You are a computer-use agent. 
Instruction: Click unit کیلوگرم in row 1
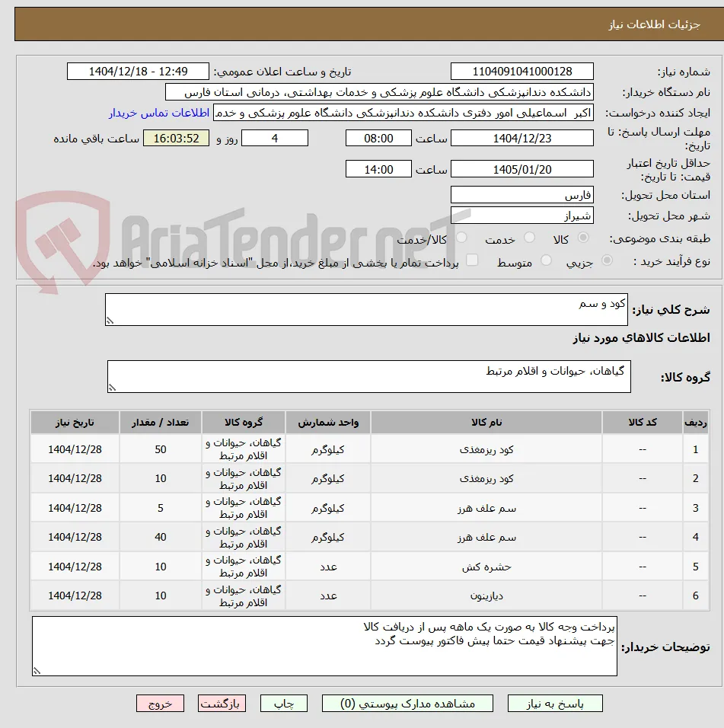(328, 449)
